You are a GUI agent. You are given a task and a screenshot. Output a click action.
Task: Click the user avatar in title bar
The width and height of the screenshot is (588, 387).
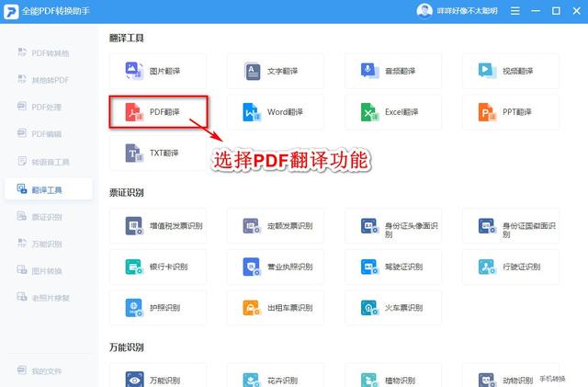pyautogui.click(x=424, y=11)
